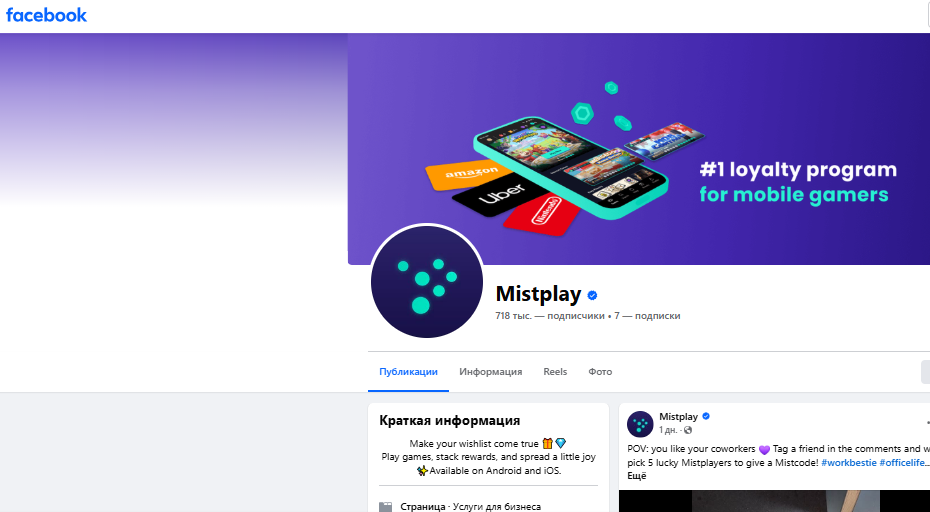Click the #officelife hashtag

coord(902,463)
